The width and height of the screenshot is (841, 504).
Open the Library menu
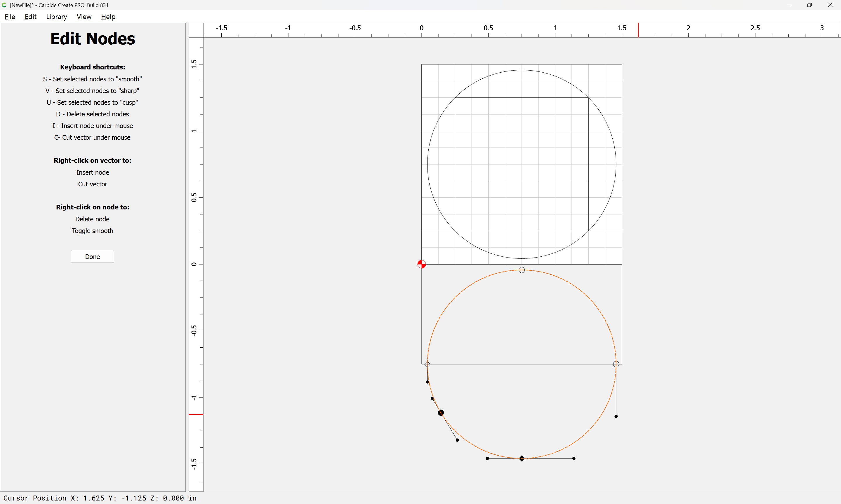click(56, 17)
